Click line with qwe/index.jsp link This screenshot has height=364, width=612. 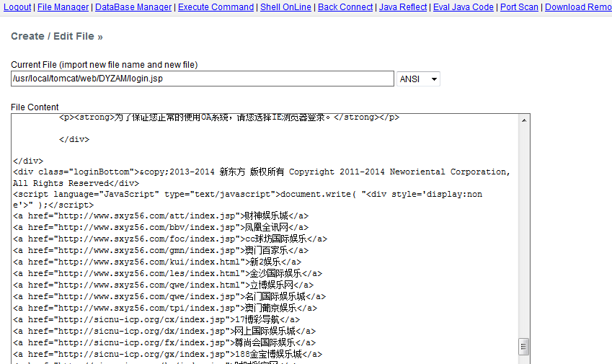coord(169,296)
